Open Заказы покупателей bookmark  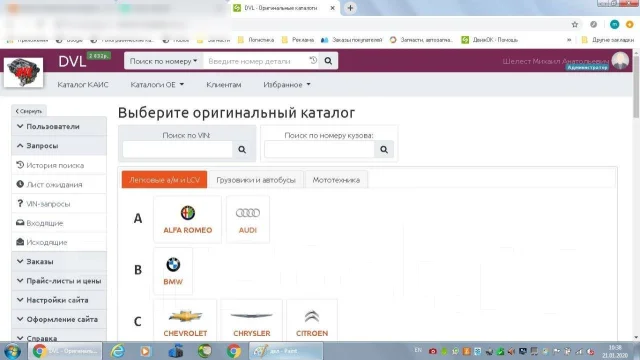click(352, 40)
